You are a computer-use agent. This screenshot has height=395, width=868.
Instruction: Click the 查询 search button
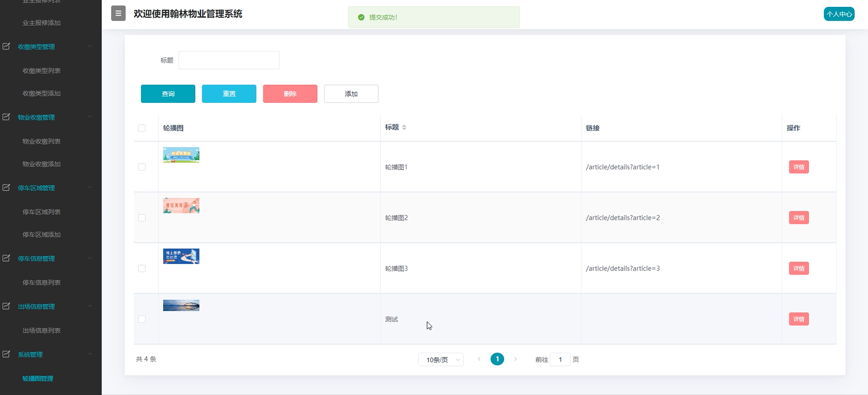click(168, 94)
